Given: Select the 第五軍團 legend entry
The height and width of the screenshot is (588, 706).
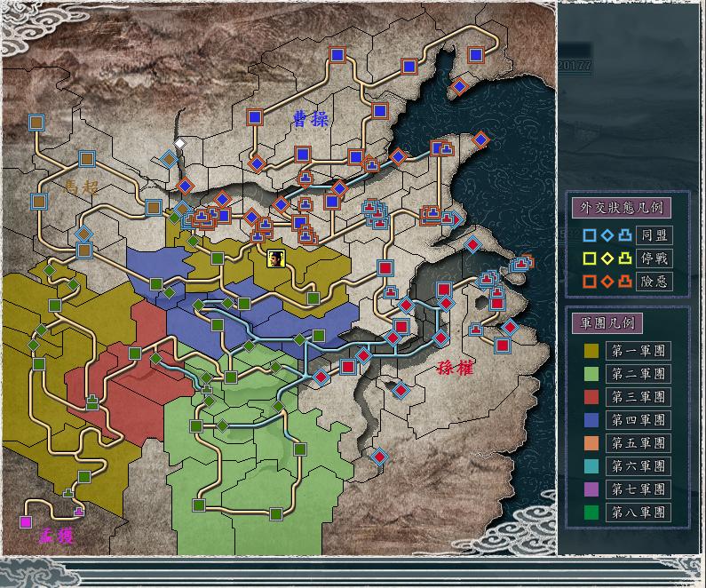Looking at the screenshot, I should coord(639,443).
